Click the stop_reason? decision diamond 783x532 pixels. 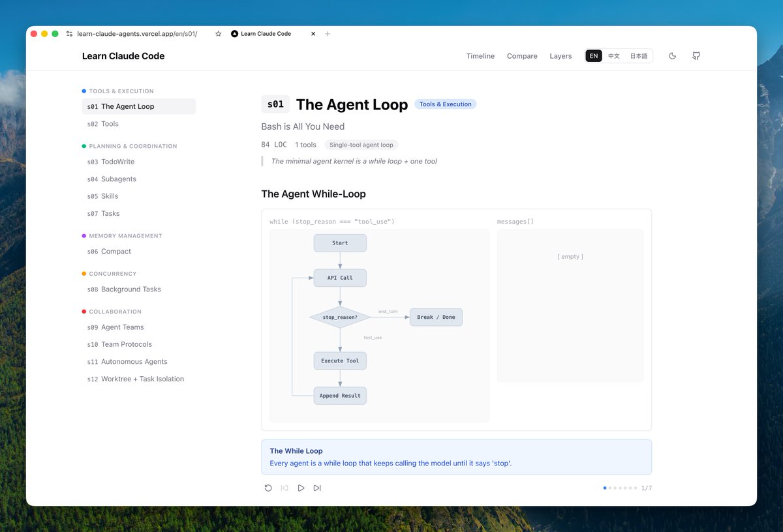point(340,318)
